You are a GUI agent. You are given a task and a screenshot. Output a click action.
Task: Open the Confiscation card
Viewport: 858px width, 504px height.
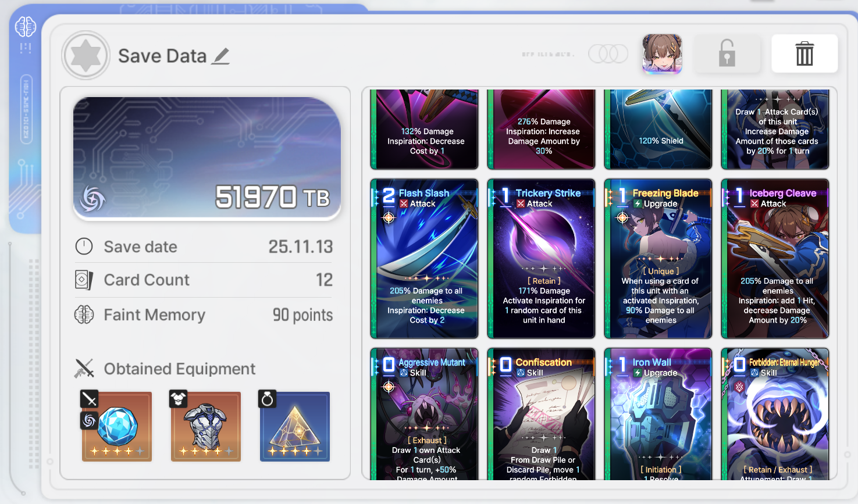(x=542, y=414)
